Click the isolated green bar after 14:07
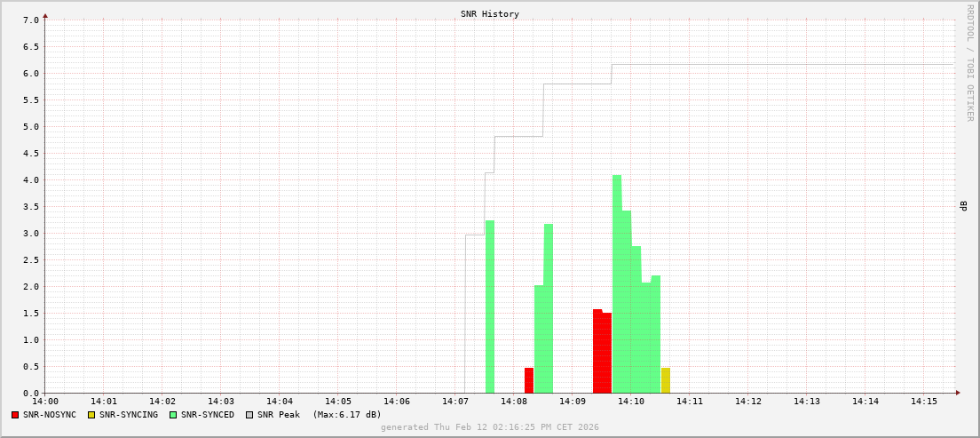 pyautogui.click(x=490, y=307)
